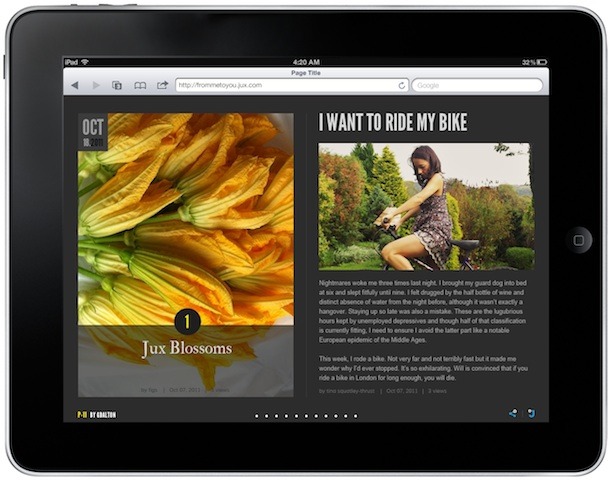Select the last page indicator dot

coord(356,415)
